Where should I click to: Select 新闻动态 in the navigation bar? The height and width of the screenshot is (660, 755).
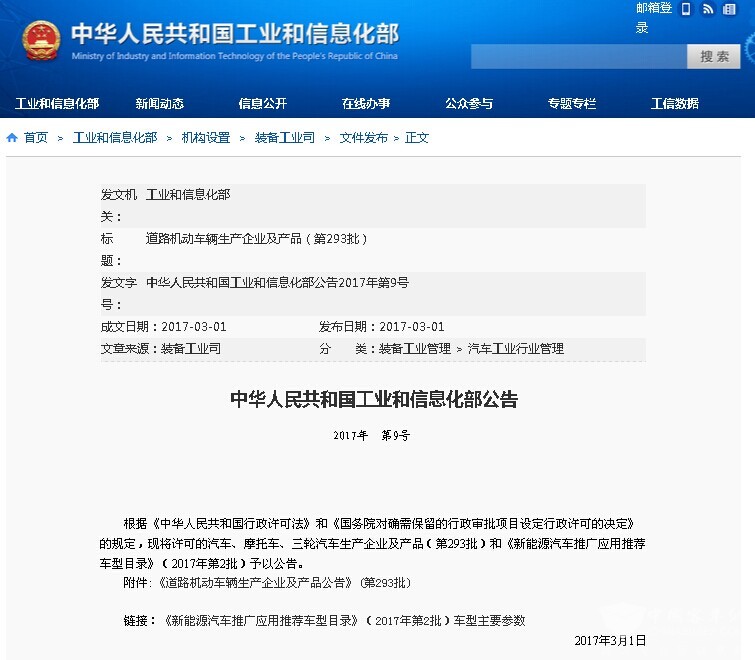click(160, 104)
